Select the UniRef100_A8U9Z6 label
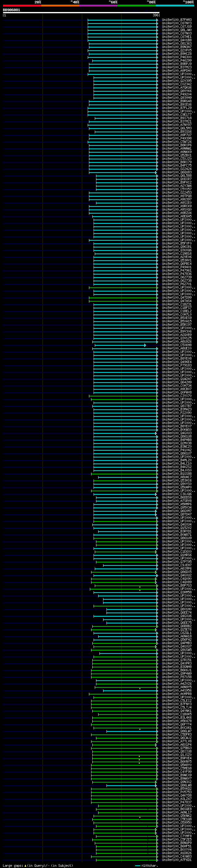This screenshot has width=197, height=868. 177,342
